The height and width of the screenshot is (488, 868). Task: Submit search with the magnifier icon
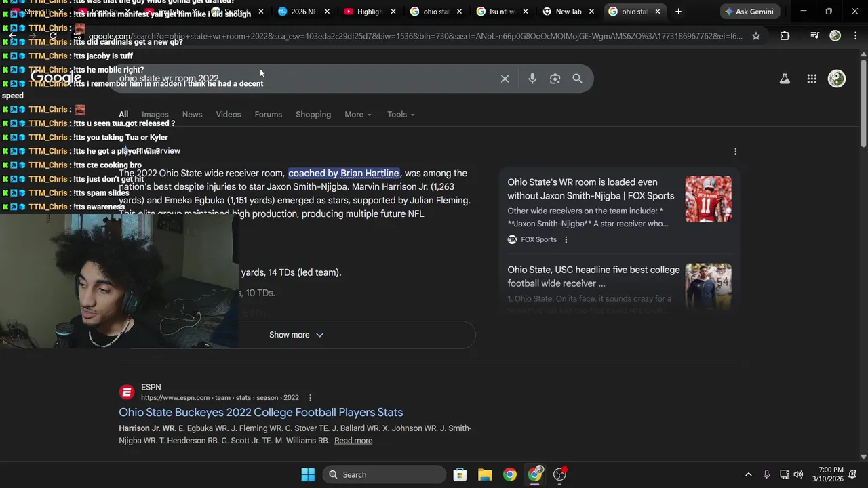click(x=577, y=79)
